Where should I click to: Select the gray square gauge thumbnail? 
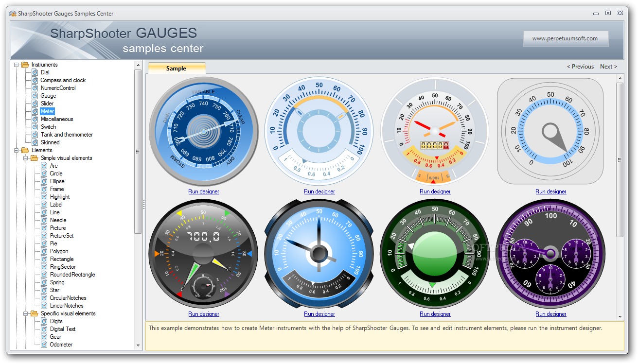(550, 131)
